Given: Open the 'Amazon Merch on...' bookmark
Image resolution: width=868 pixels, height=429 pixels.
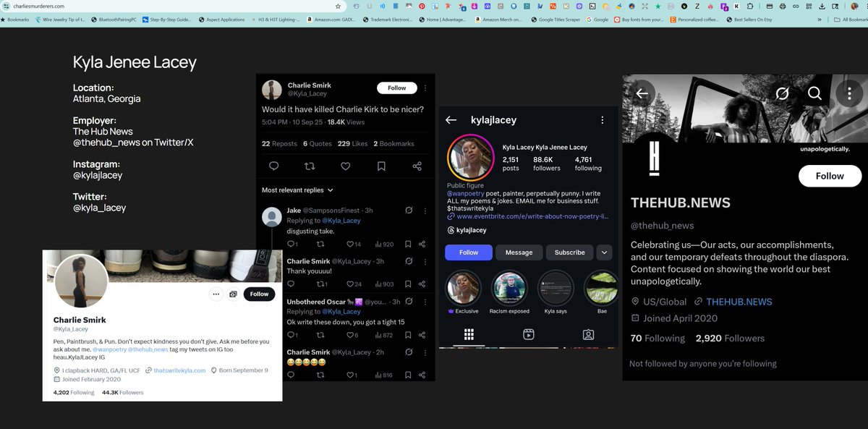Looking at the screenshot, I should click(x=499, y=20).
